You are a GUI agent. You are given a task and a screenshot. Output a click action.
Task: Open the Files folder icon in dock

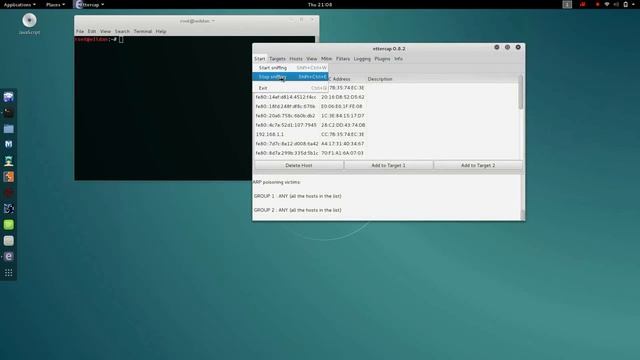(9, 129)
